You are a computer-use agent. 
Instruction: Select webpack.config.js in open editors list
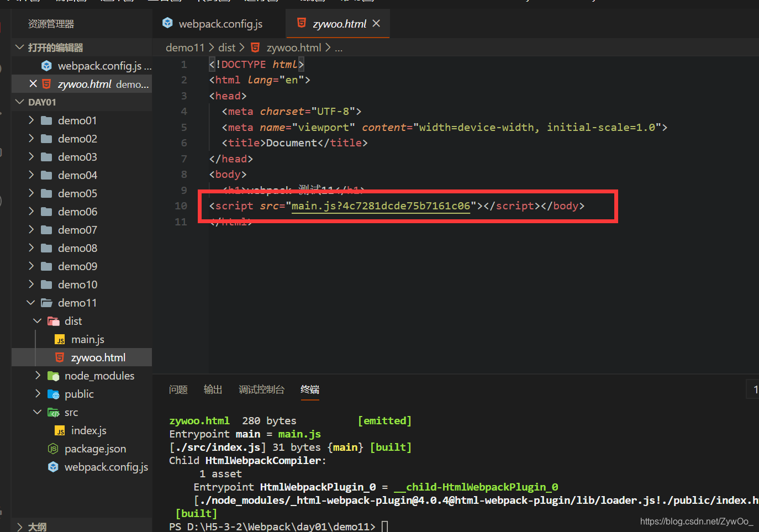pyautogui.click(x=82, y=66)
